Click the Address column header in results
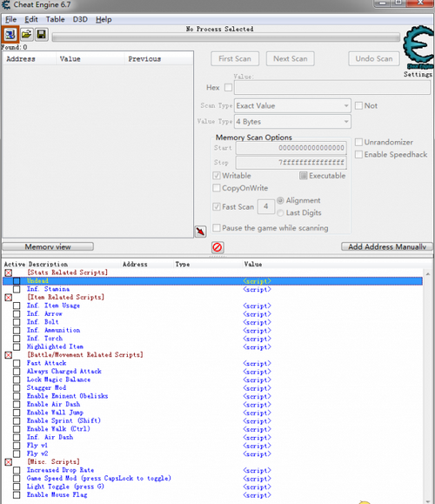This screenshot has height=504, width=435. tap(30, 59)
